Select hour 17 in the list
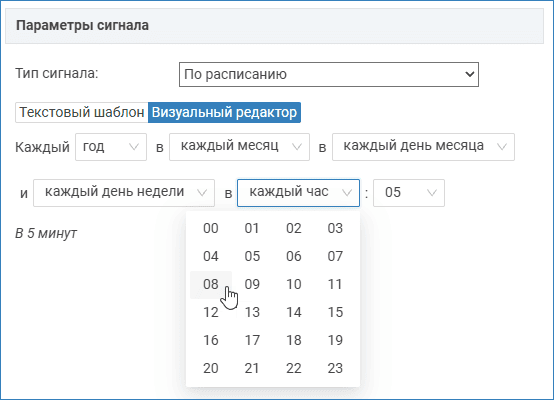The image size is (554, 400). [x=252, y=341]
